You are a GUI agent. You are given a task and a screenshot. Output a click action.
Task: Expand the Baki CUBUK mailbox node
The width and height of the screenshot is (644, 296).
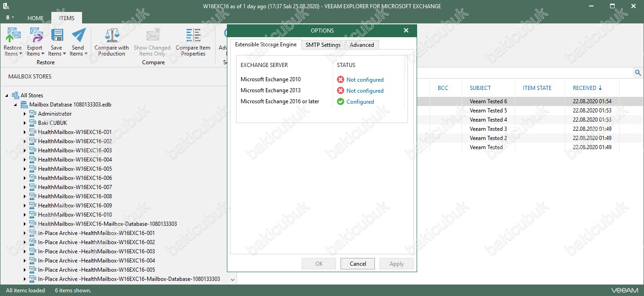[24, 123]
